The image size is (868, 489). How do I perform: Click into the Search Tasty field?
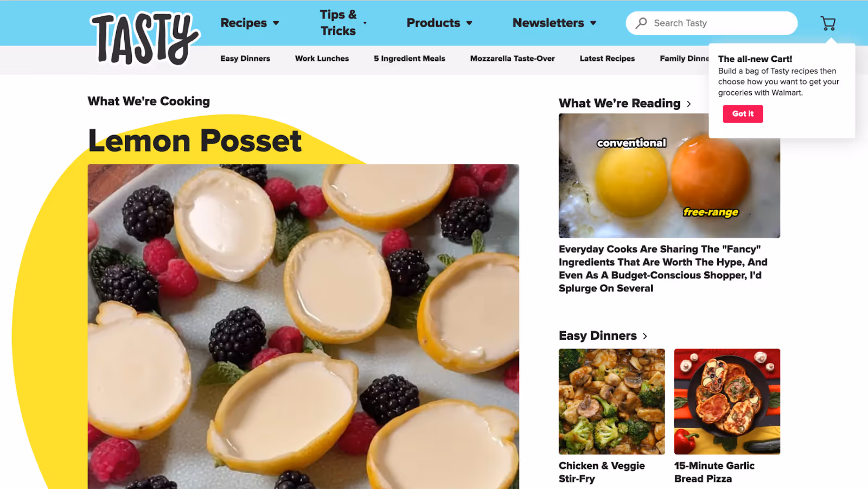coord(711,23)
